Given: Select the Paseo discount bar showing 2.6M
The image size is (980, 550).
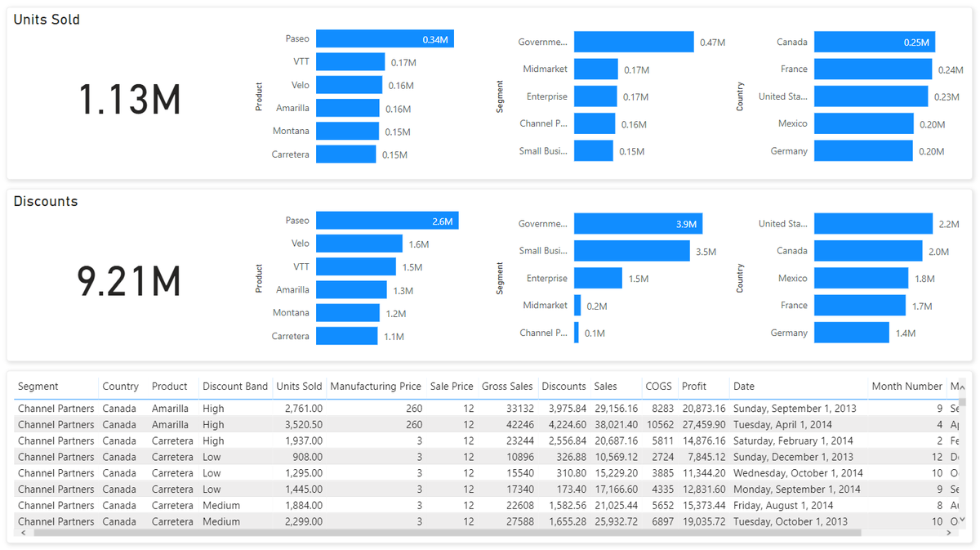Looking at the screenshot, I should [387, 220].
